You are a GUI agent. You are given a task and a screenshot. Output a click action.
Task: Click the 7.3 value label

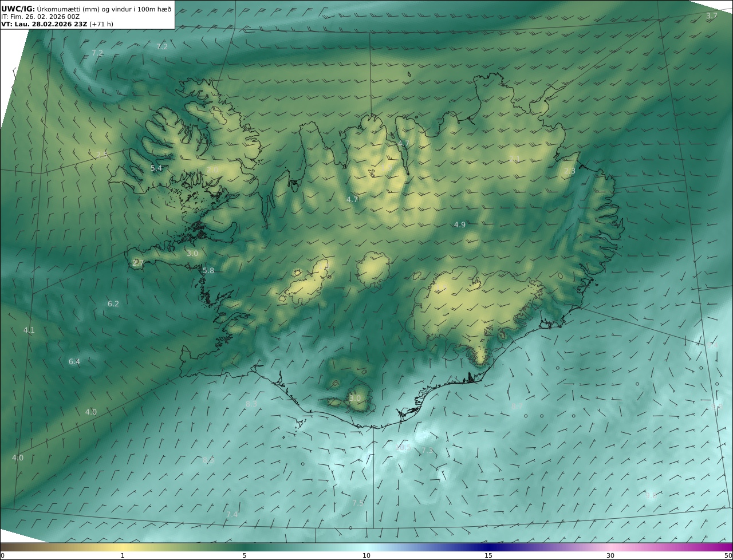click(x=427, y=451)
